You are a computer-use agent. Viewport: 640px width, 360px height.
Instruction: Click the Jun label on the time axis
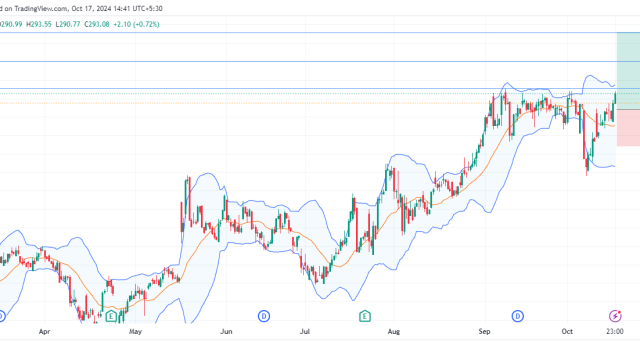(x=226, y=331)
